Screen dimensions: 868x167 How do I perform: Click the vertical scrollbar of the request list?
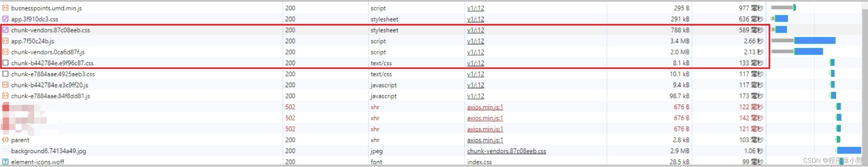coord(865,84)
